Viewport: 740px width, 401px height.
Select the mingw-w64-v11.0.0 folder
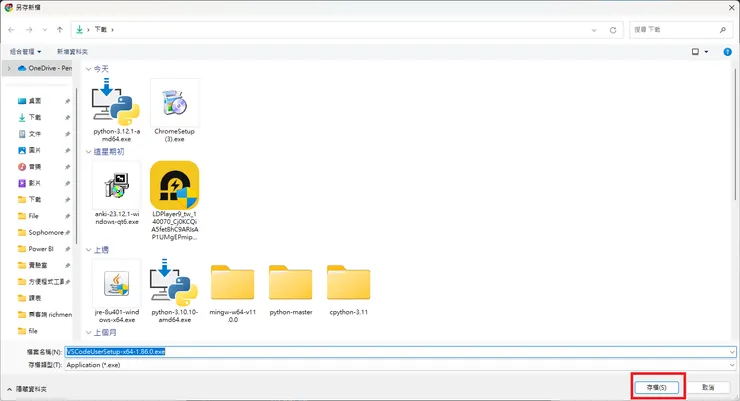(233, 283)
